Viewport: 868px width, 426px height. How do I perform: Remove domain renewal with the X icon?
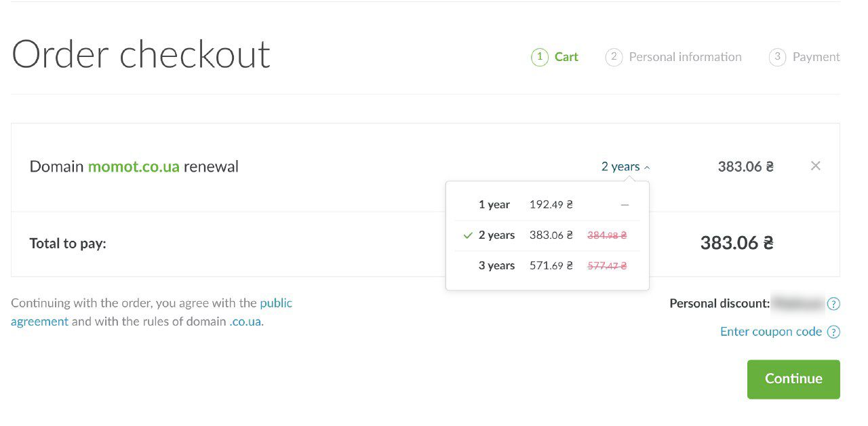tap(815, 166)
